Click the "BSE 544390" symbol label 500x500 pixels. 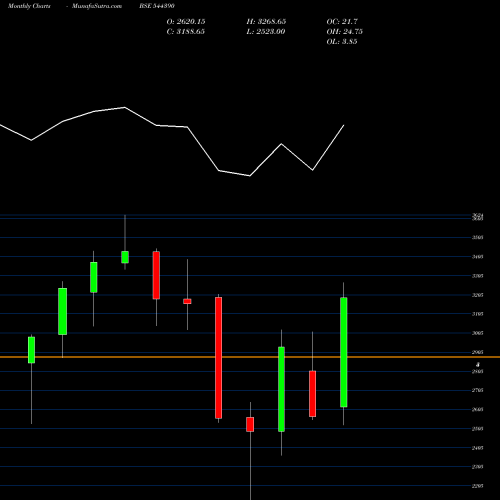157,6
